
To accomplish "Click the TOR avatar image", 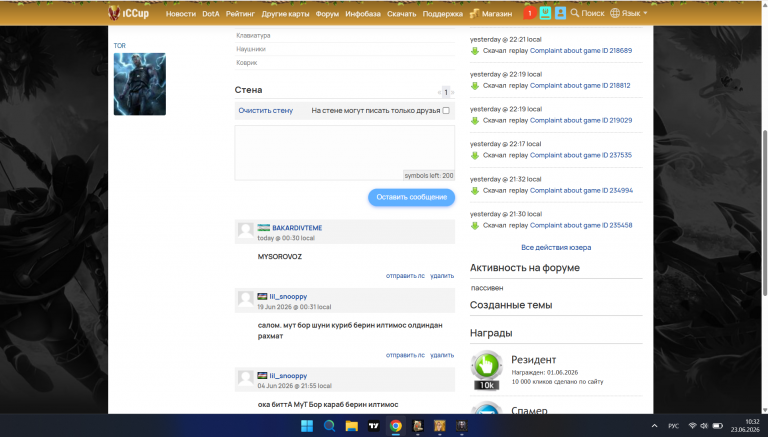I will (140, 84).
